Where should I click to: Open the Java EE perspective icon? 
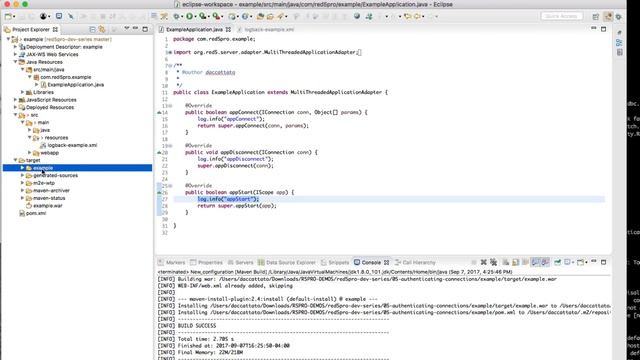coord(608,17)
